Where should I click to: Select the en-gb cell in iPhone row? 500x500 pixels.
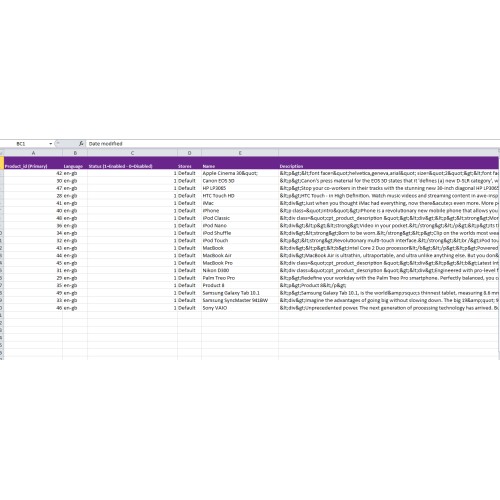click(x=75, y=211)
